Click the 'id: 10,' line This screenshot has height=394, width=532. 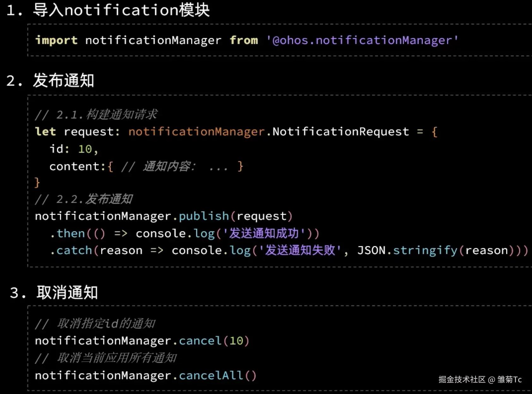pos(74,149)
